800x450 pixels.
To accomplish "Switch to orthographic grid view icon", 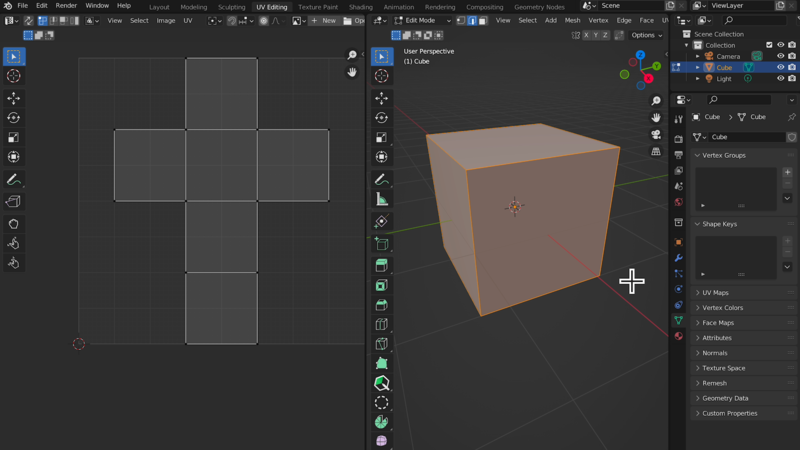I will click(656, 152).
